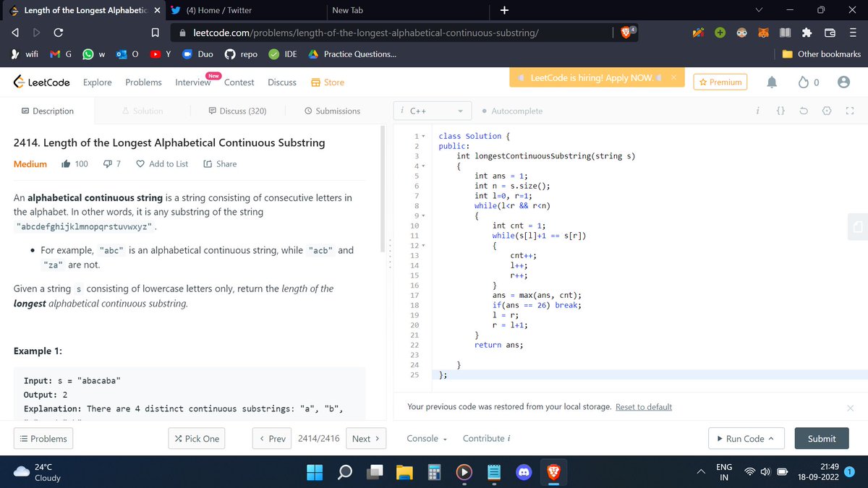Image resolution: width=868 pixels, height=488 pixels.
Task: Share this problem
Action: point(220,164)
